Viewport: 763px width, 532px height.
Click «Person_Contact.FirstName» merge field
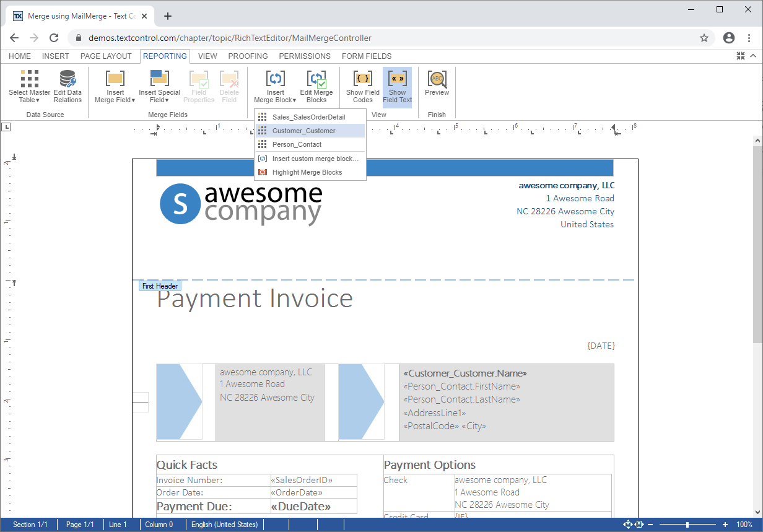pyautogui.click(x=462, y=386)
